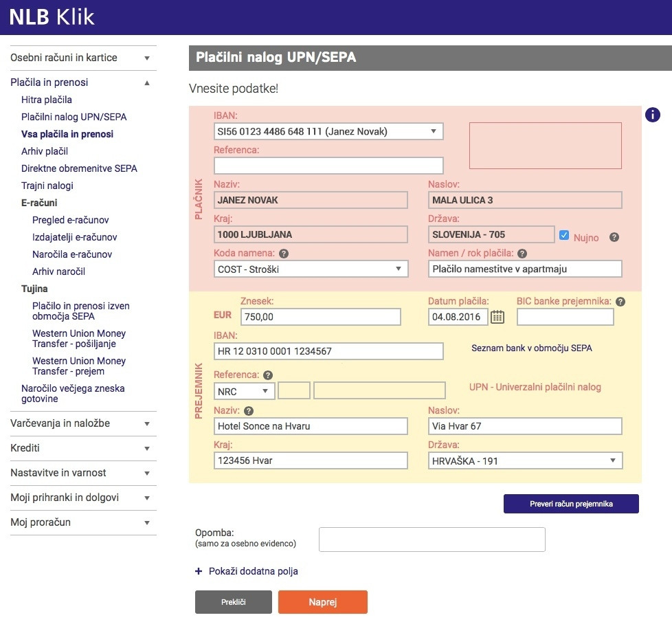
Task: Click the short reference model field
Action: point(294,391)
